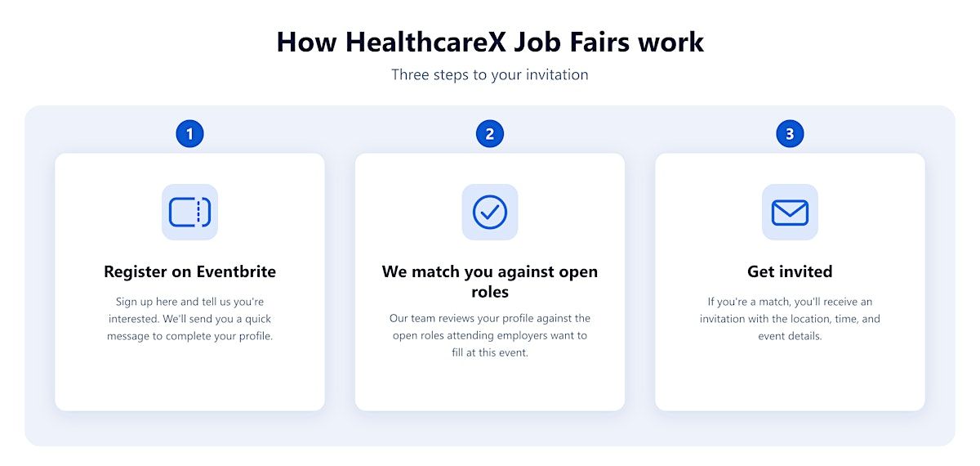Select the blue number 3 badge
Image resolution: width=980 pixels, height=466 pixels.
[790, 134]
